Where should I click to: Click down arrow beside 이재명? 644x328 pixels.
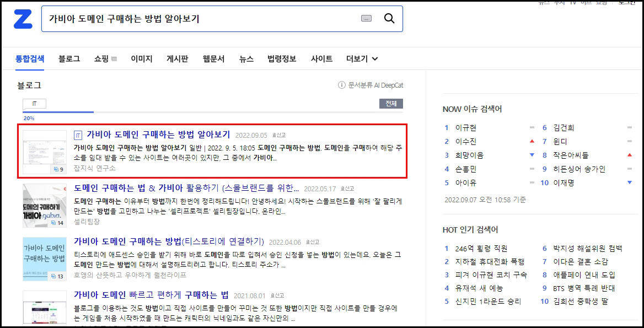click(x=630, y=182)
